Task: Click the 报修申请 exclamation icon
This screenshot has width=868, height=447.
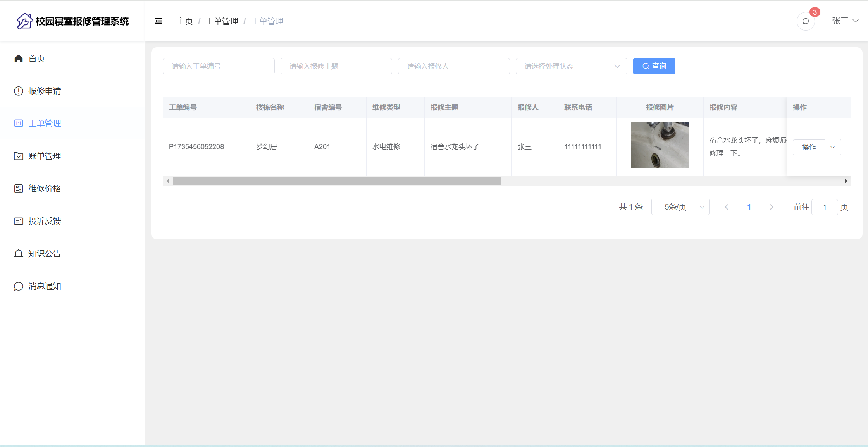Action: (19, 91)
